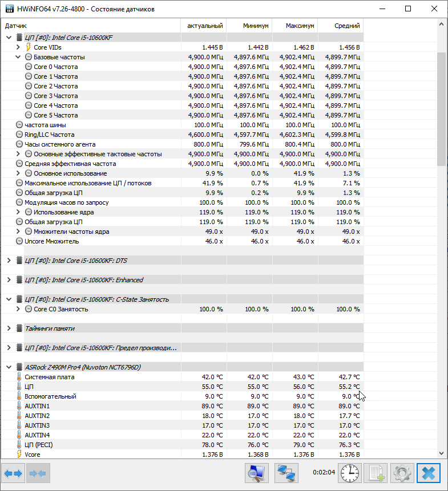Click the актуальный column header
The width and height of the screenshot is (448, 491).
204,26
